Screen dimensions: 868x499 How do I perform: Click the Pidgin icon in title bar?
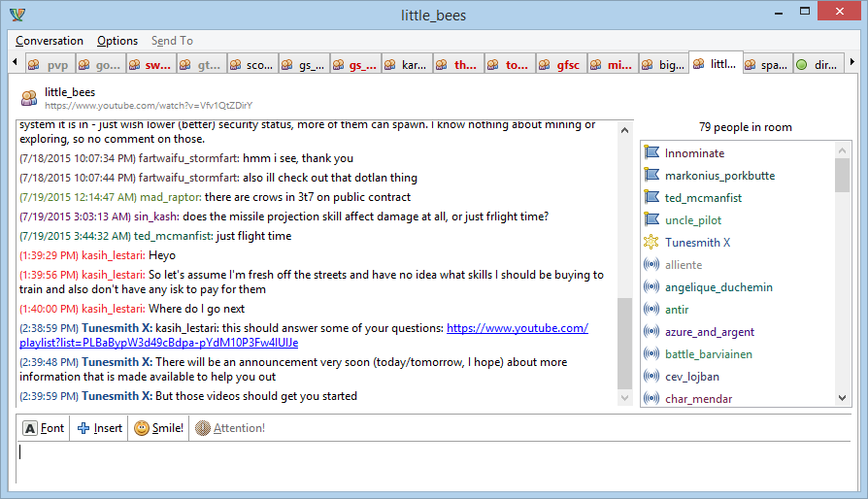(x=17, y=15)
